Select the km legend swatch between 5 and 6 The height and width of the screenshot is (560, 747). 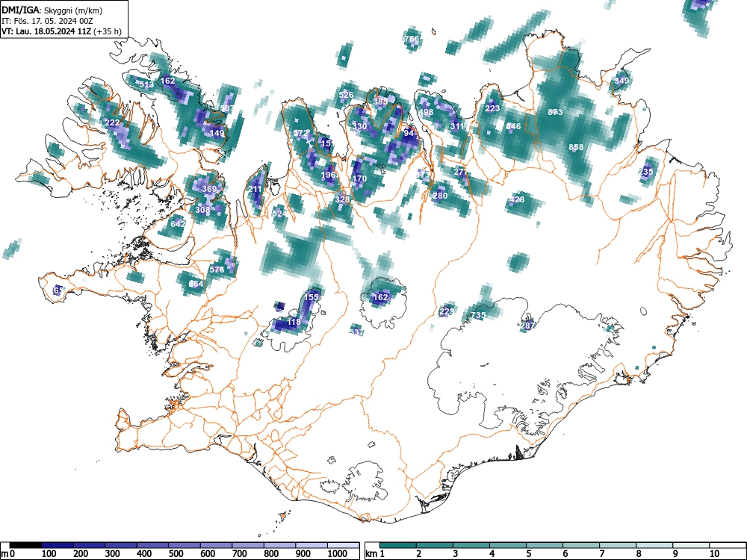[x=544, y=545]
